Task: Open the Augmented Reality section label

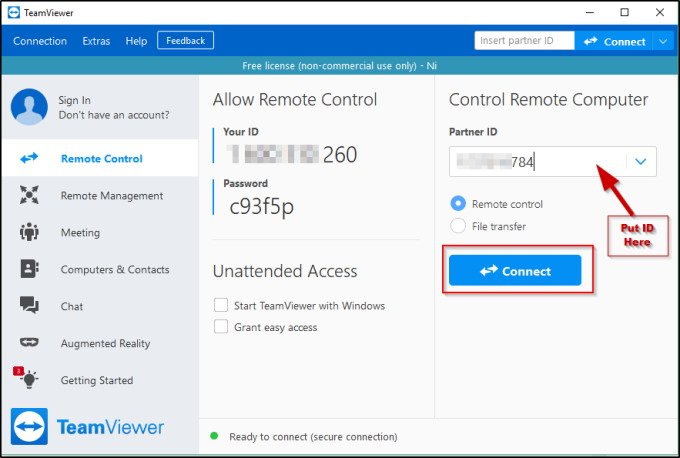Action: [105, 344]
